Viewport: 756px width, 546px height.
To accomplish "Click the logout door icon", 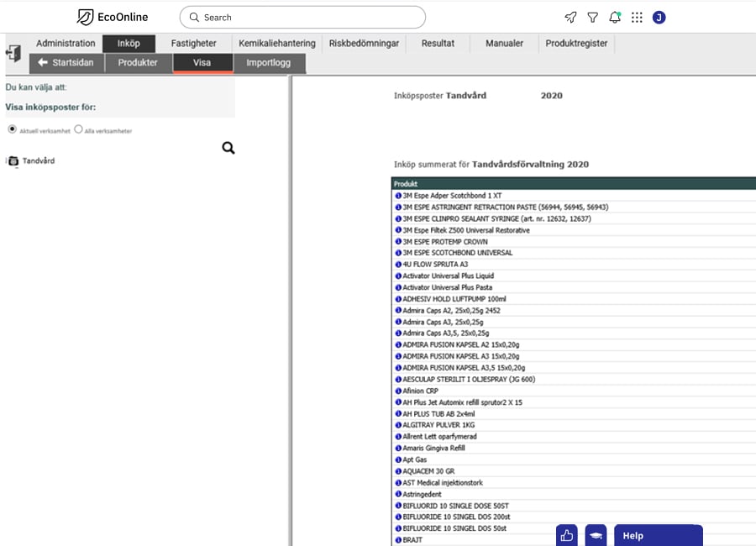I will point(13,53).
